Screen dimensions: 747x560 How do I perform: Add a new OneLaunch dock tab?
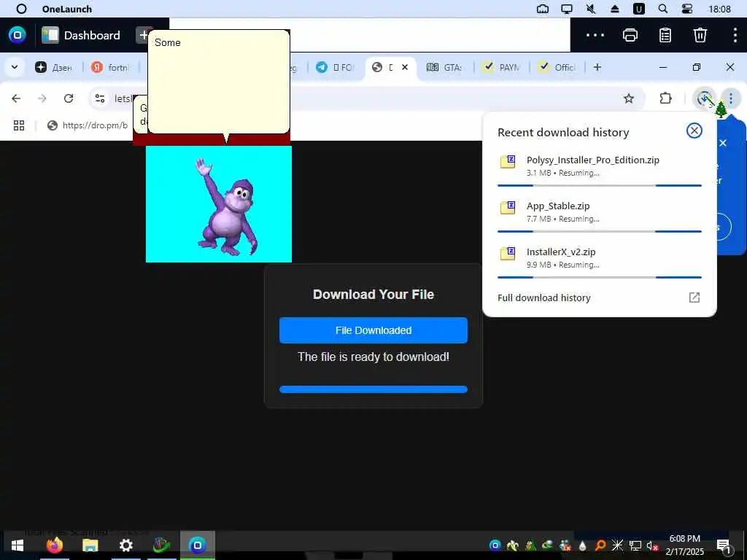click(x=142, y=35)
